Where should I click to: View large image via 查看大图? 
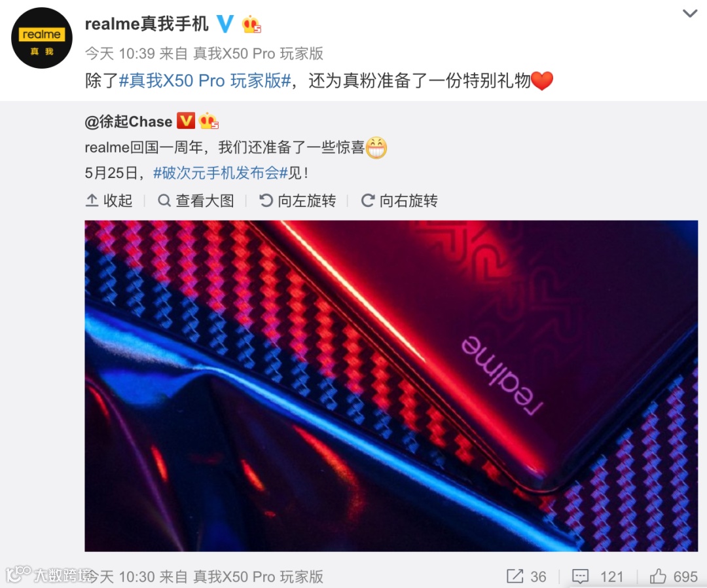coord(196,200)
